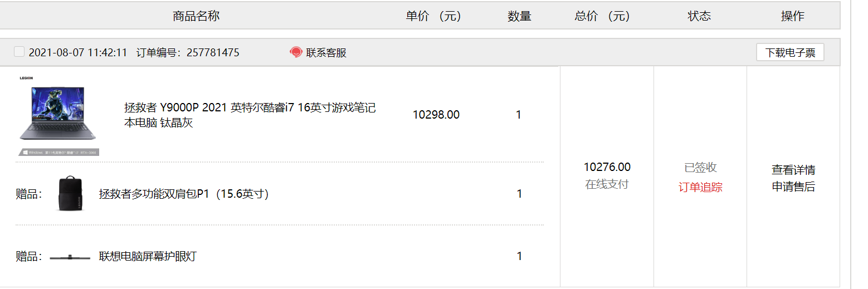Open the 订单追踪 order tracking link
The image size is (868, 289).
(x=700, y=187)
